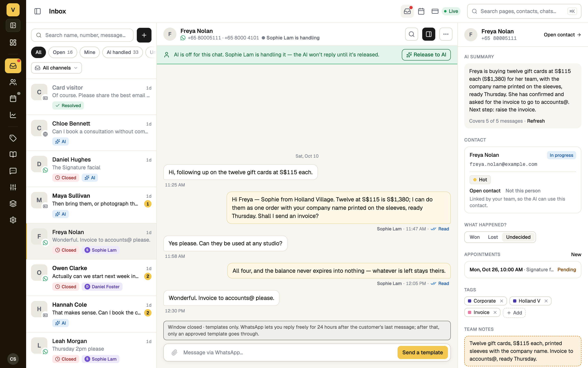Expand the All channels dropdown

pos(56,68)
